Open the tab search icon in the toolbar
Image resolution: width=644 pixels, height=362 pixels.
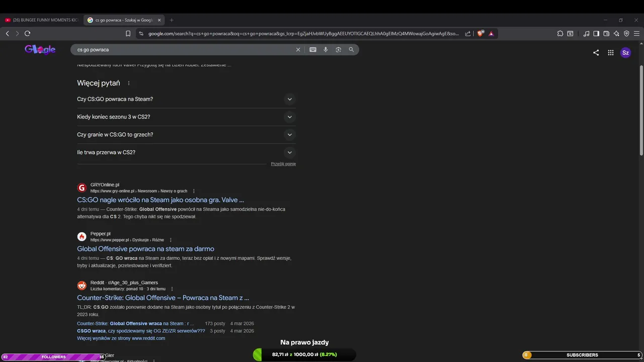(570, 34)
